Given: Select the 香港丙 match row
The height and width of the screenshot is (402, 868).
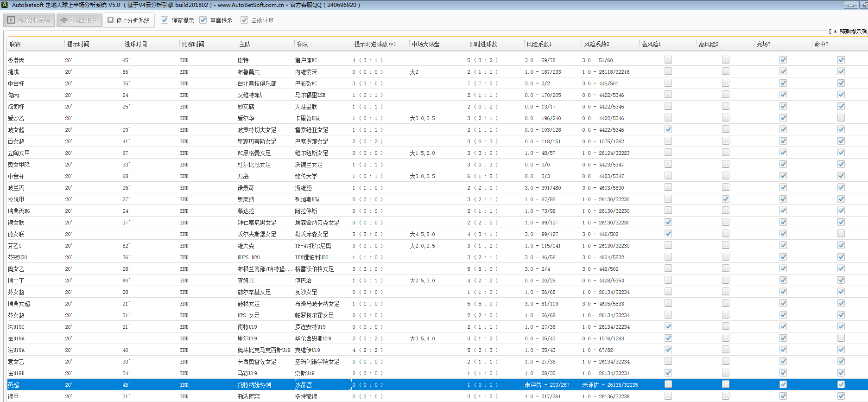Looking at the screenshot, I should 16,60.
